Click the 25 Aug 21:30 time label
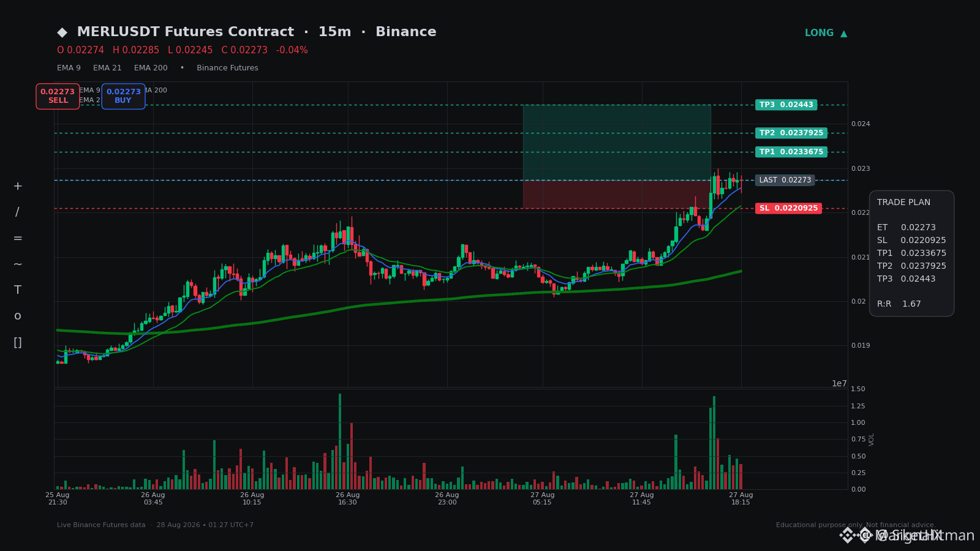 tap(58, 498)
